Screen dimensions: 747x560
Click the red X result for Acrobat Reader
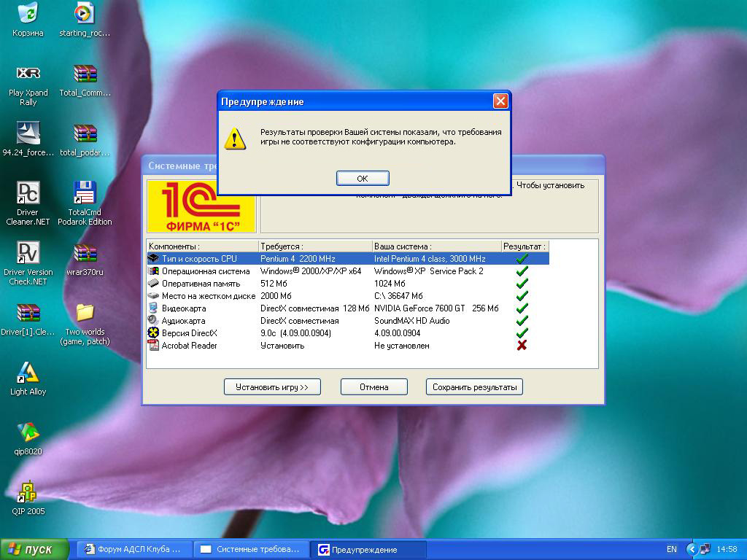[x=522, y=345]
